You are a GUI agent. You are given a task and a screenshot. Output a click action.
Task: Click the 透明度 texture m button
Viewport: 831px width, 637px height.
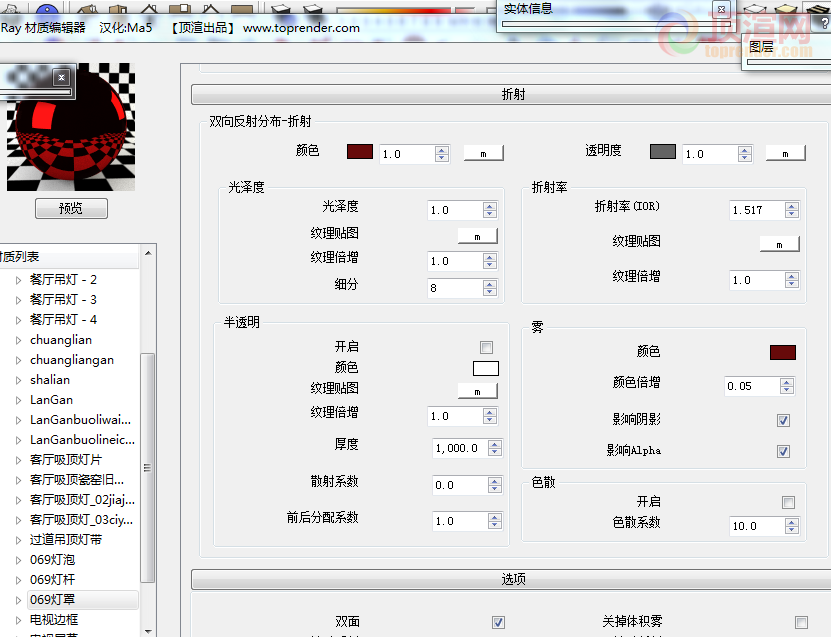[x=785, y=154]
